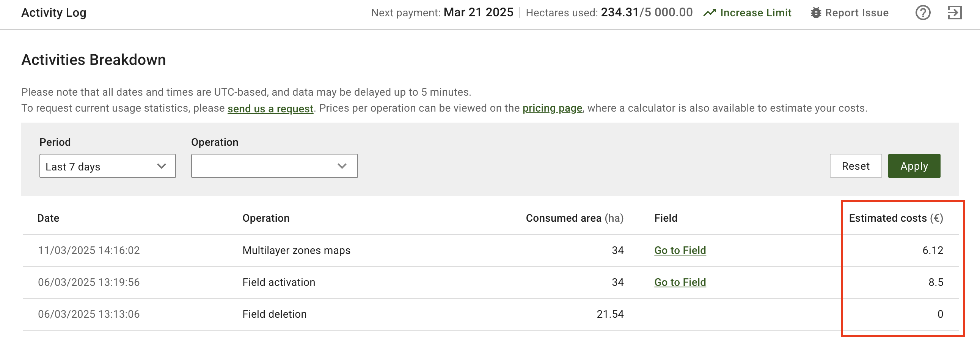Click the Period dropdown chevron arrow
980x350 pixels.
162,166
